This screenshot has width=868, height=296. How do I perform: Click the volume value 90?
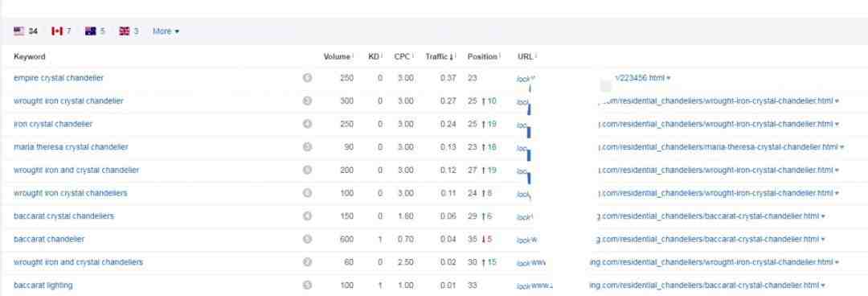coord(349,147)
